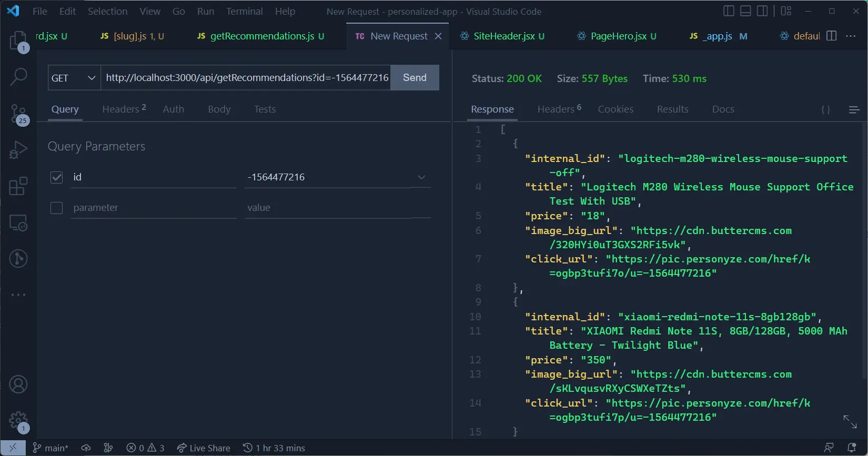Open the Selection menu

click(107, 11)
